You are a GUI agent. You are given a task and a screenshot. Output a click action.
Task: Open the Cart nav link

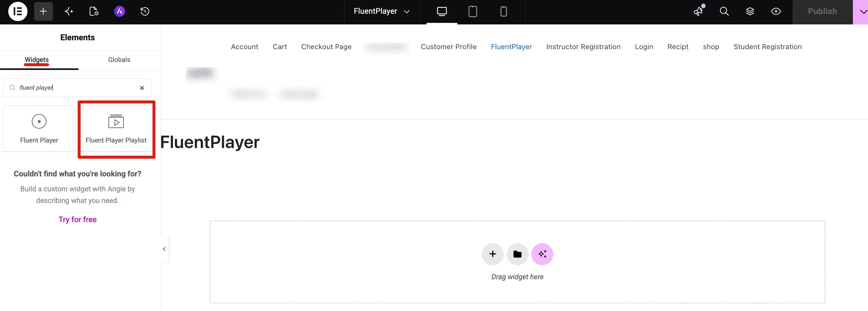280,47
